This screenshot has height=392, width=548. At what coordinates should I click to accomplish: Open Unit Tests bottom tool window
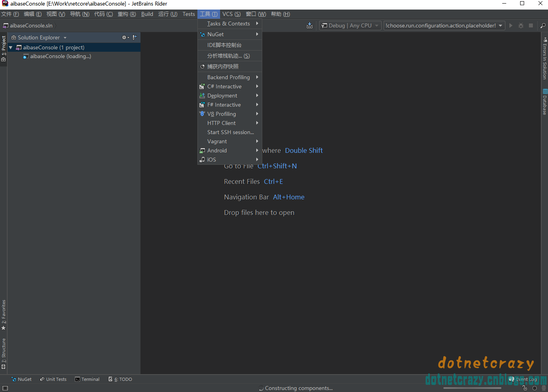pos(53,379)
